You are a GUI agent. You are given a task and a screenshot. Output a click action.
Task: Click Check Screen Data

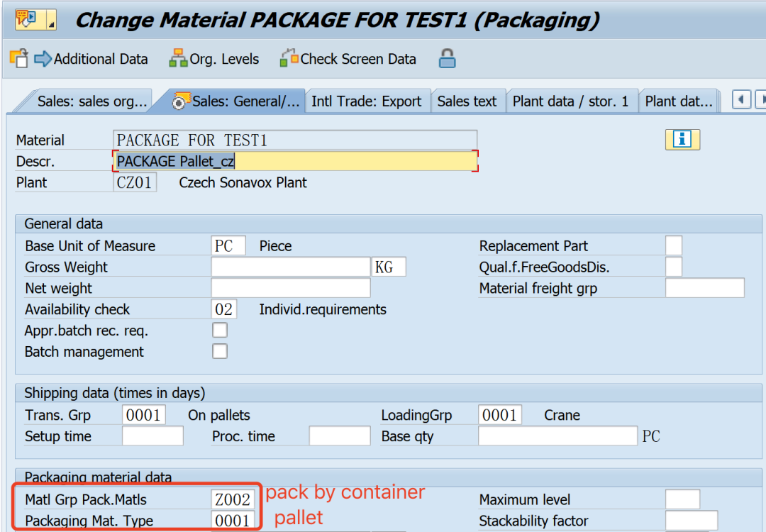coord(348,59)
